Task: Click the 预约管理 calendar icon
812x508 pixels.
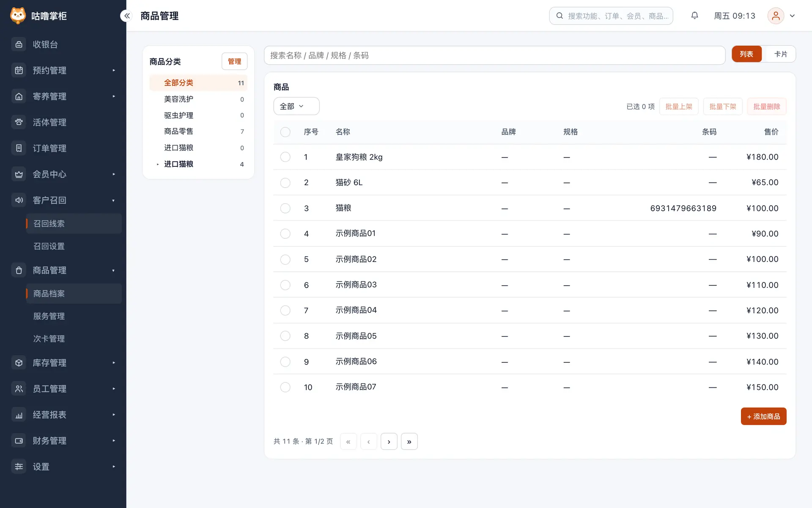Action: (x=19, y=70)
